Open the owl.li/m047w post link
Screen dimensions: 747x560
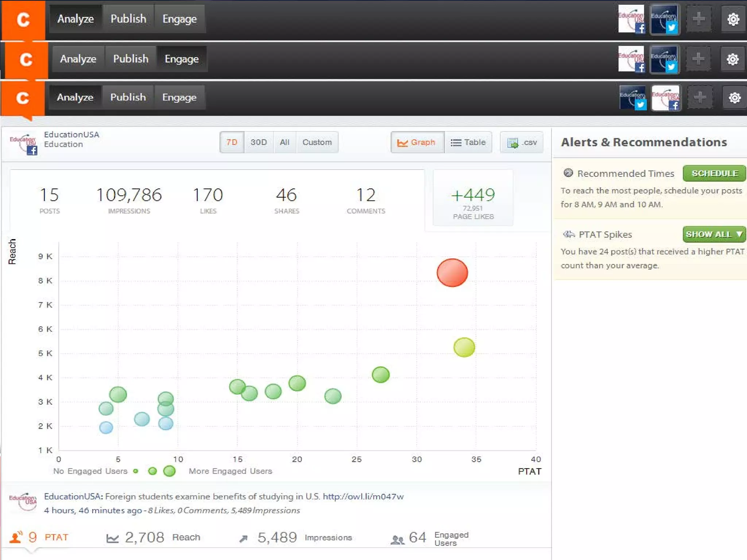click(363, 496)
